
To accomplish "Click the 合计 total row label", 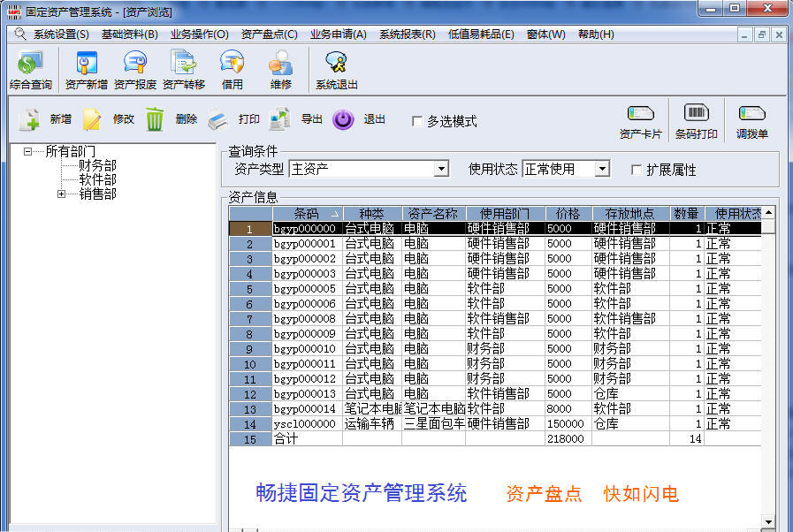I will pyautogui.click(x=308, y=439).
